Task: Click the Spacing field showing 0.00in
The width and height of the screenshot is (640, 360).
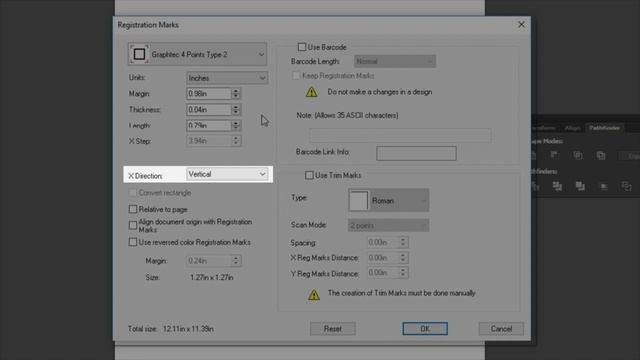Action: click(x=382, y=242)
